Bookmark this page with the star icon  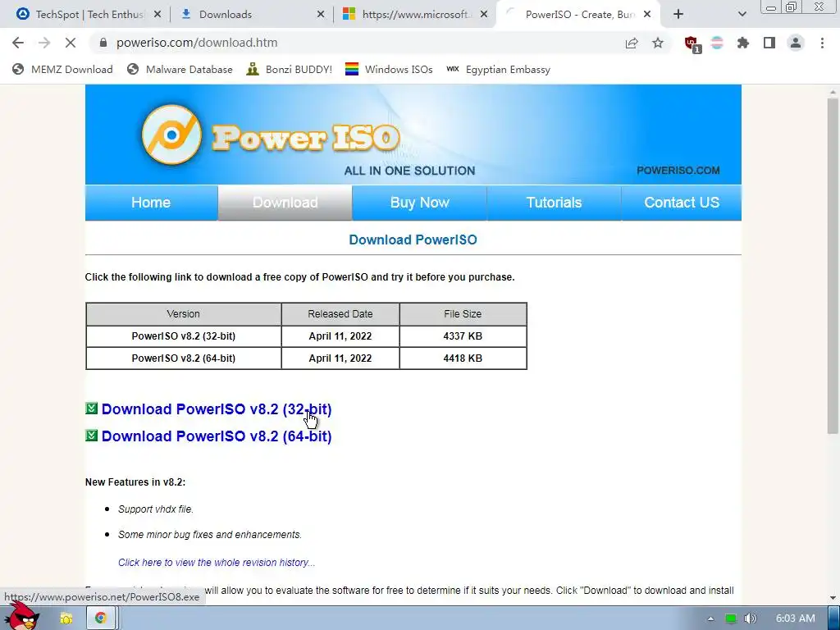[658, 43]
